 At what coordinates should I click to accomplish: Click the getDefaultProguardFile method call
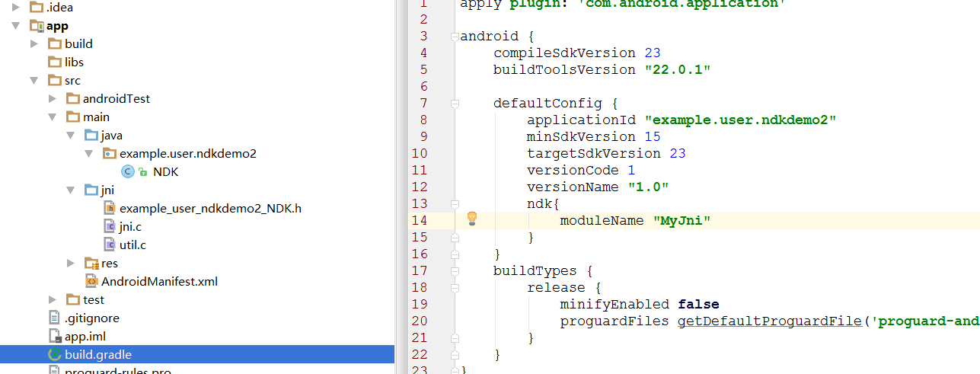point(770,321)
